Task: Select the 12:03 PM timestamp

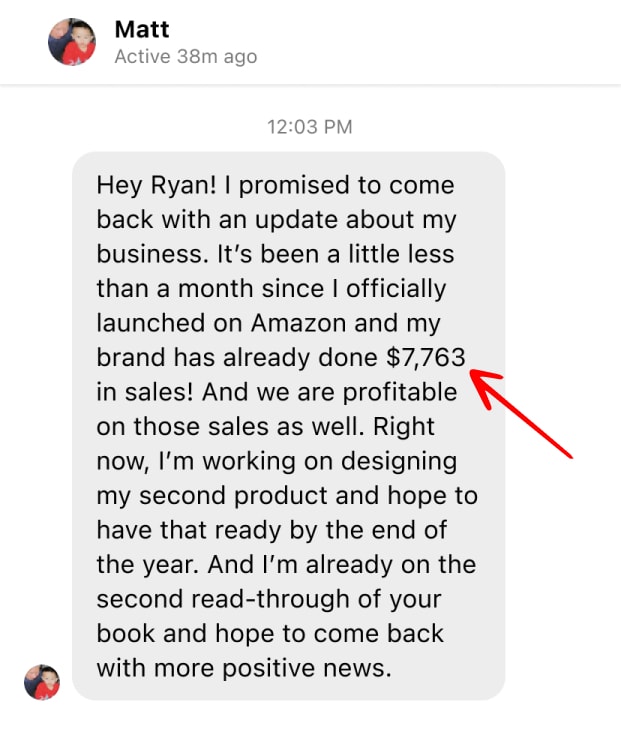Action: pos(309,127)
